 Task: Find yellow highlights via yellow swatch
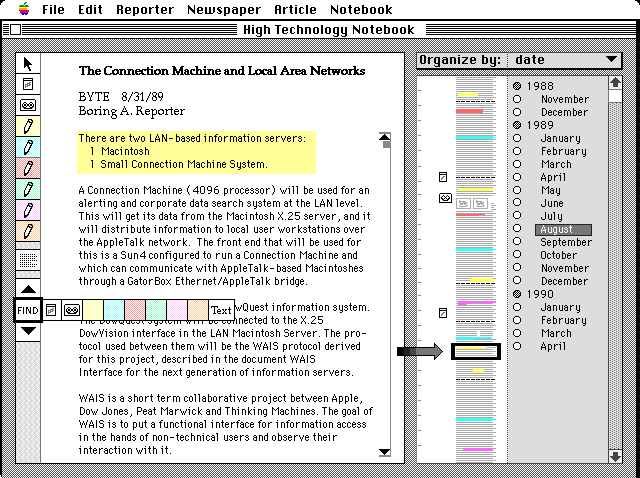point(93,310)
